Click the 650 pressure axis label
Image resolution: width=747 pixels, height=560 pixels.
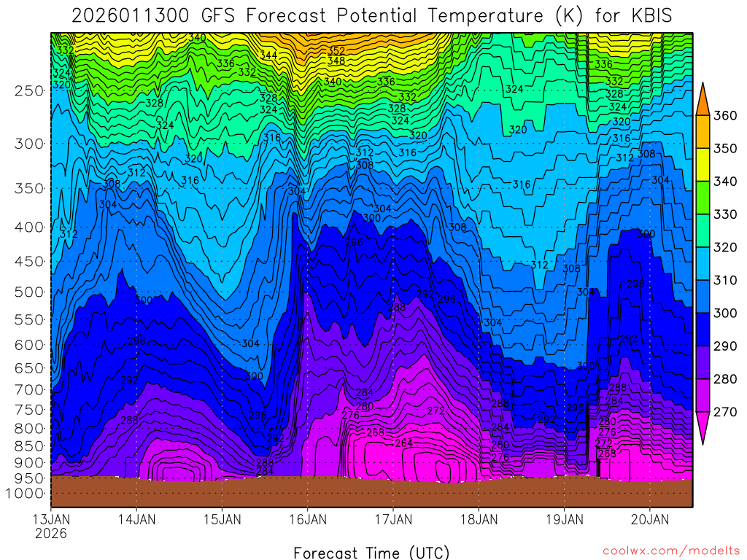[x=29, y=368]
